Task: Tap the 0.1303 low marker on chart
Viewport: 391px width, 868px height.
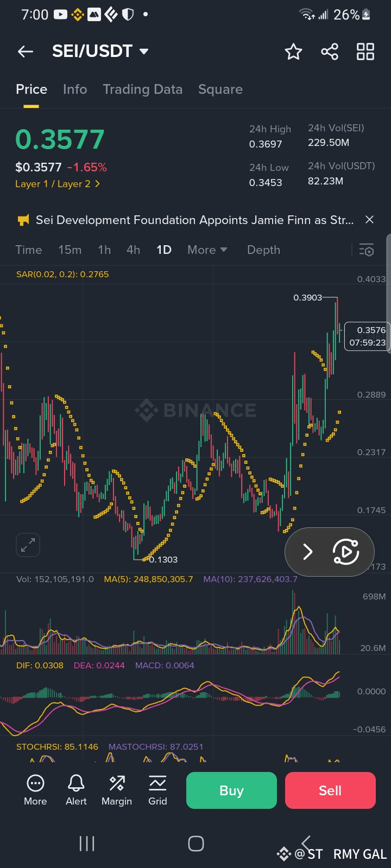Action: [163, 559]
